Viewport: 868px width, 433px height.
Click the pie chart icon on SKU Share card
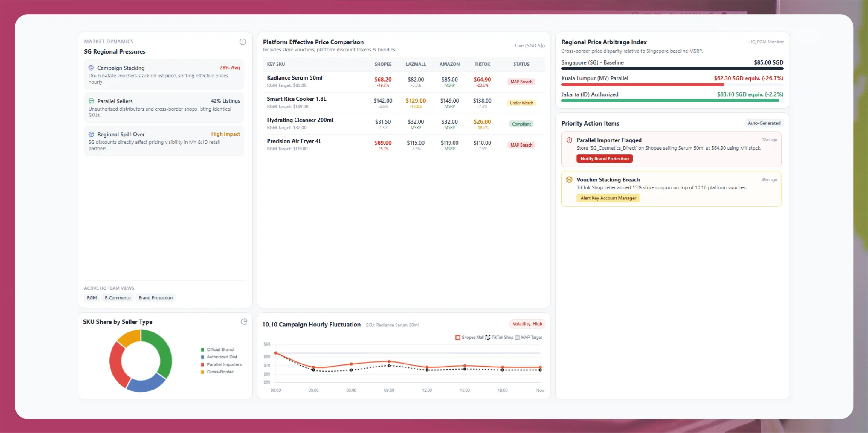[244, 322]
